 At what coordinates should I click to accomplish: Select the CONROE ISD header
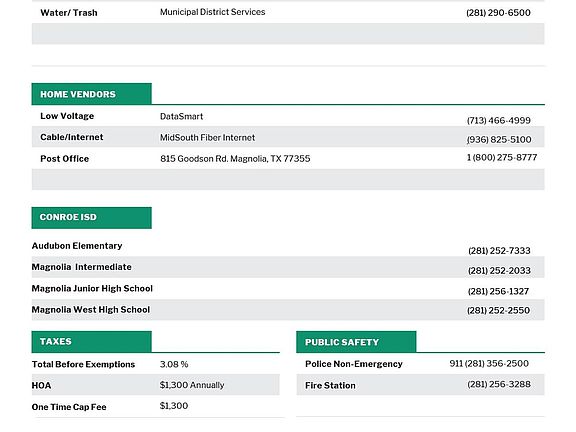[x=91, y=217]
